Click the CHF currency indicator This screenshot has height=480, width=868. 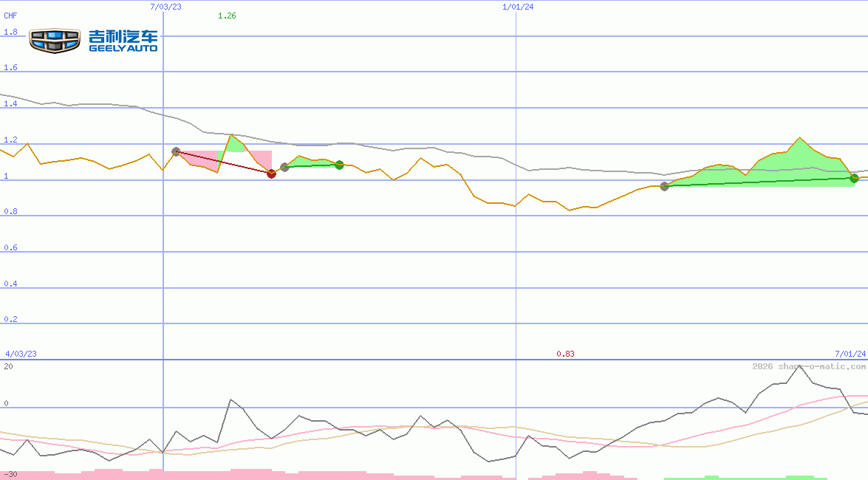[10, 16]
